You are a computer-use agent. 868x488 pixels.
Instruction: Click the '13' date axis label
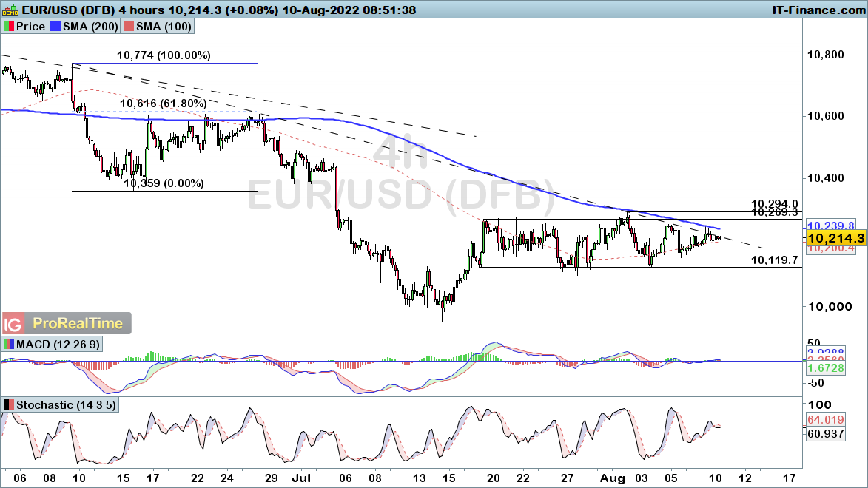(420, 478)
